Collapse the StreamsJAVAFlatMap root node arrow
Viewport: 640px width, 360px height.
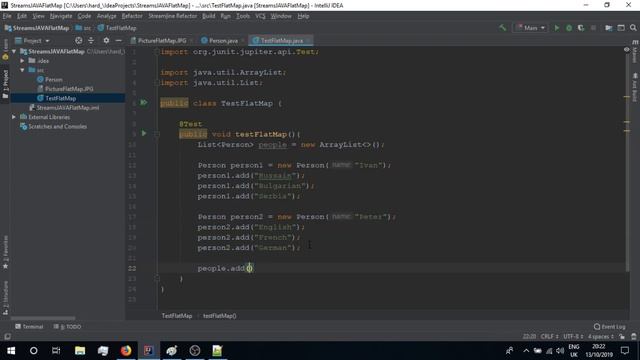pyautogui.click(x=14, y=51)
